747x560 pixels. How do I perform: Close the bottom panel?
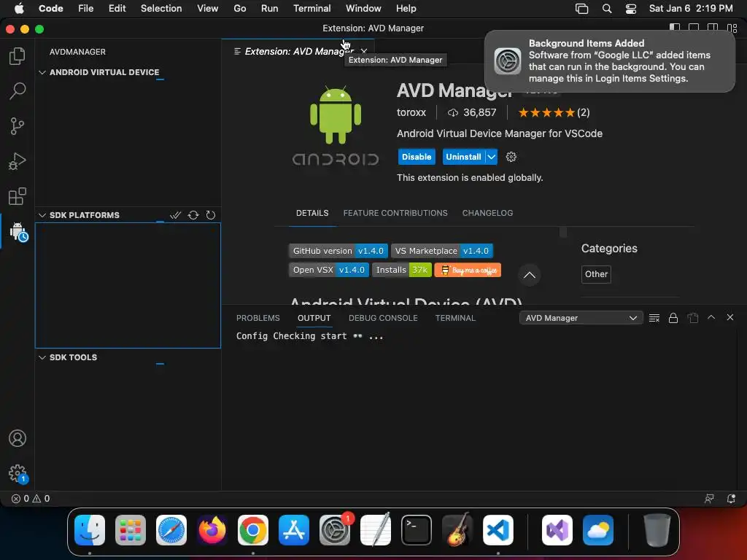pos(729,317)
